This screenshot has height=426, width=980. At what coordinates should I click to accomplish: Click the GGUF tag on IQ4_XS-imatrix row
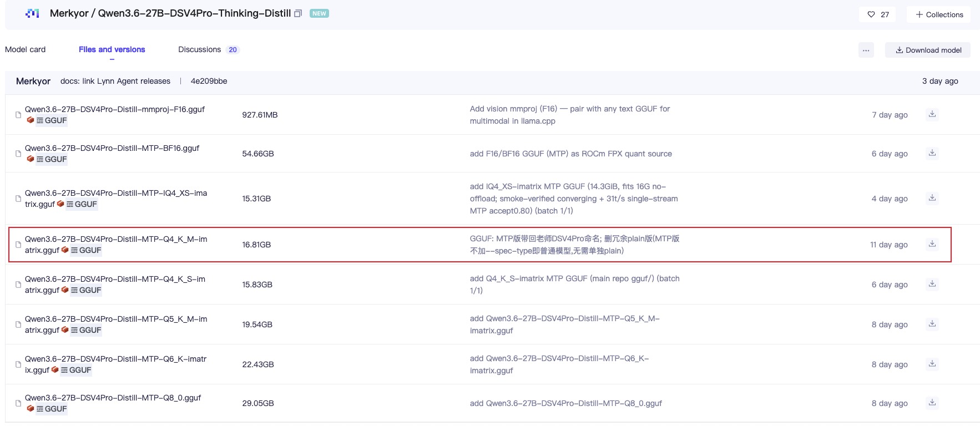82,204
